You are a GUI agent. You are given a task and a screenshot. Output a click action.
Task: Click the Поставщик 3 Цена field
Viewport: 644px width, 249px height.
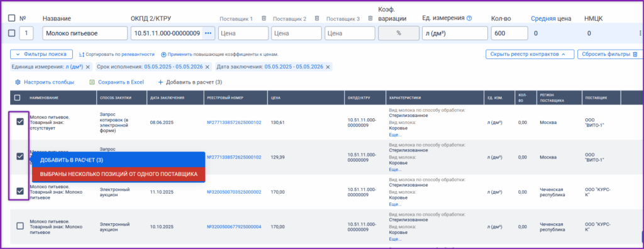(350, 33)
